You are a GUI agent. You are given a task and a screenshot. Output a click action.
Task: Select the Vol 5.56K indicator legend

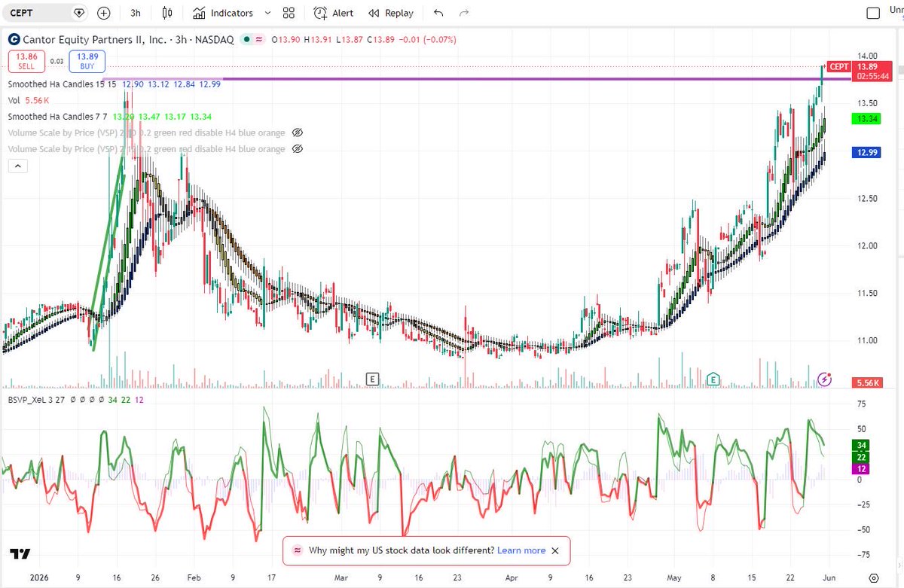(x=29, y=100)
